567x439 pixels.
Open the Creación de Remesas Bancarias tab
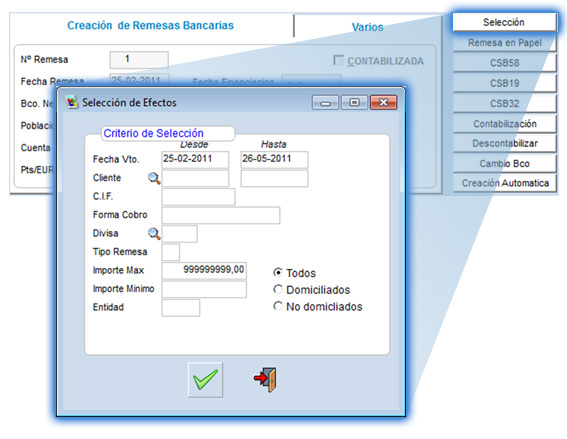[150, 25]
